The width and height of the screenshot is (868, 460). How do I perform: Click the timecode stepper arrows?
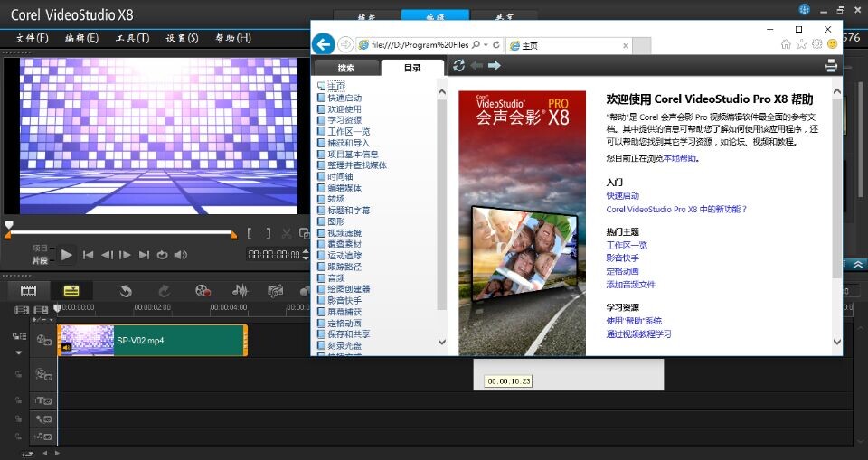tap(304, 255)
